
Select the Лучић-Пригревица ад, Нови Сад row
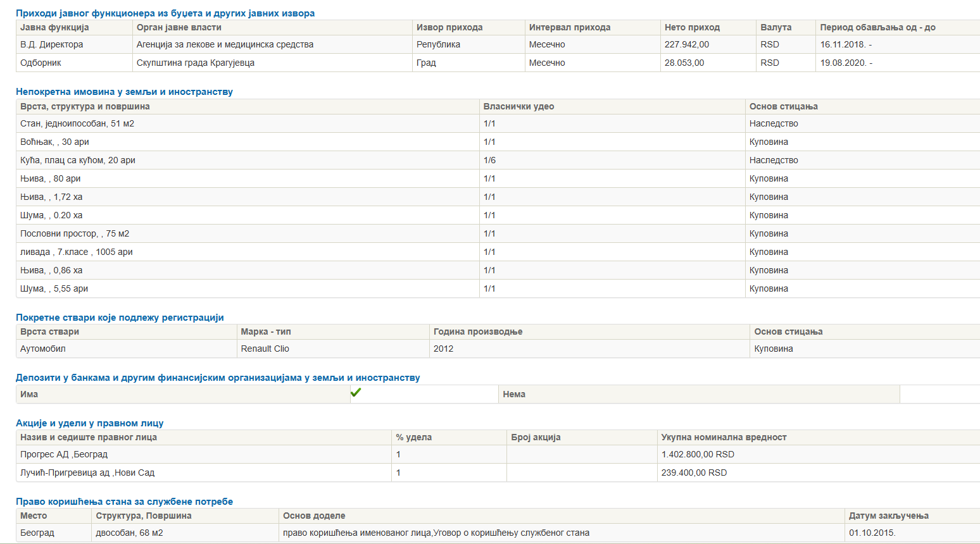click(x=87, y=473)
